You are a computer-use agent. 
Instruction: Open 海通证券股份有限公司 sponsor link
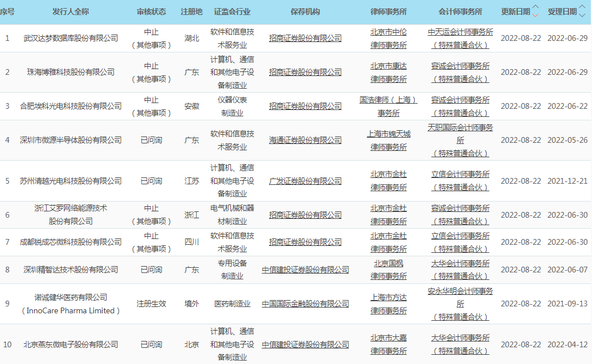(x=305, y=140)
